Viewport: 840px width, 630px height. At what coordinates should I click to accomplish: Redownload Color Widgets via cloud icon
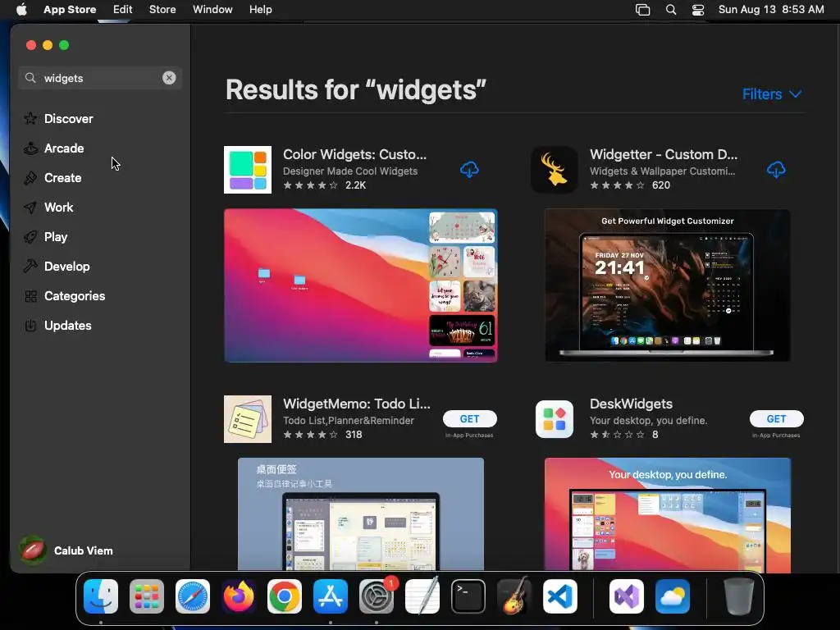469,170
